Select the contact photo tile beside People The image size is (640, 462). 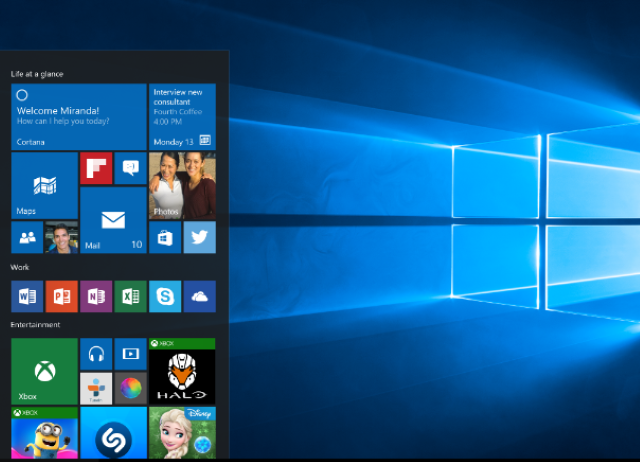point(62,237)
